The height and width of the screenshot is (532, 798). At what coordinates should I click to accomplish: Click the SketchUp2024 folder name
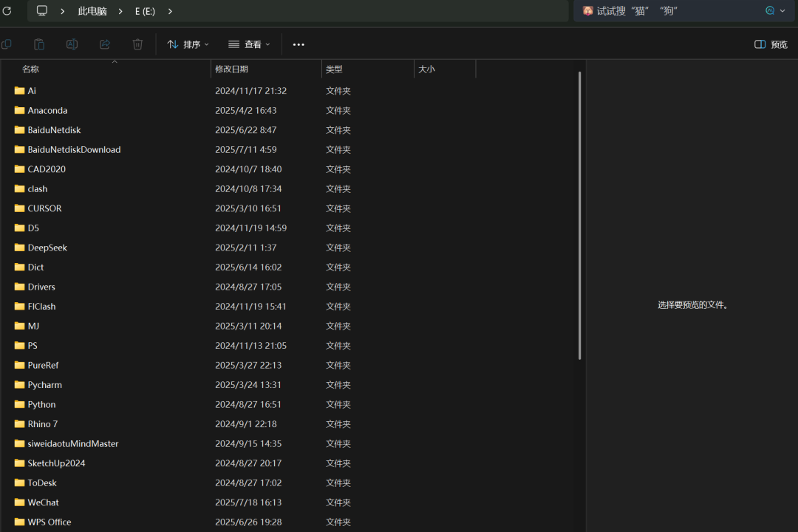coord(56,463)
